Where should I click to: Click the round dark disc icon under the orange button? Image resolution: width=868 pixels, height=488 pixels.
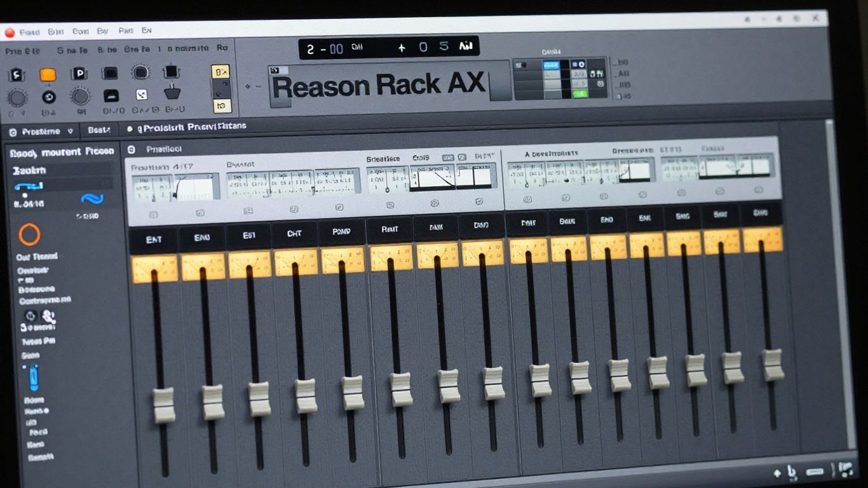click(49, 97)
